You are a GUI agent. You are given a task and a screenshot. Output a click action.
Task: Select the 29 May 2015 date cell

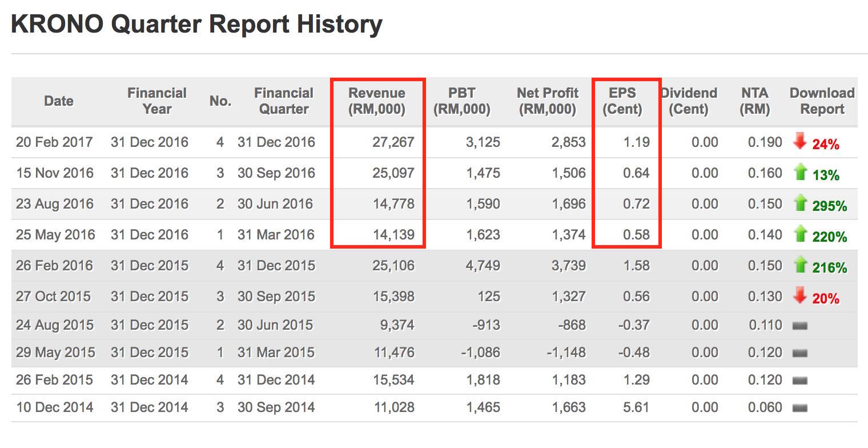click(55, 353)
